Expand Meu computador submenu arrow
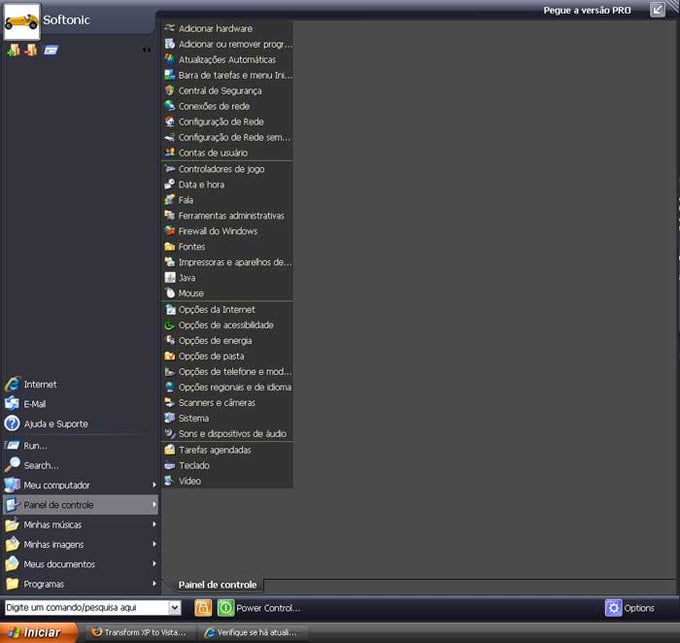The image size is (680, 643). 154,485
